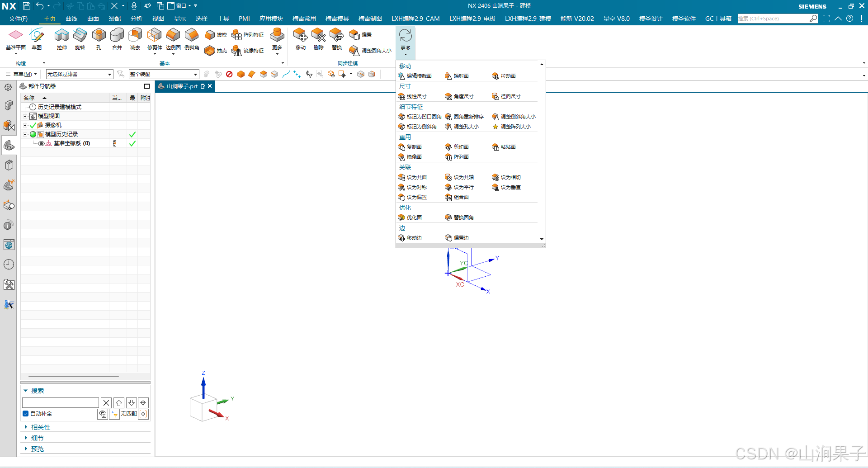Select the 旋转 (Revolve) tool
The height and width of the screenshot is (468, 868).
(80, 39)
